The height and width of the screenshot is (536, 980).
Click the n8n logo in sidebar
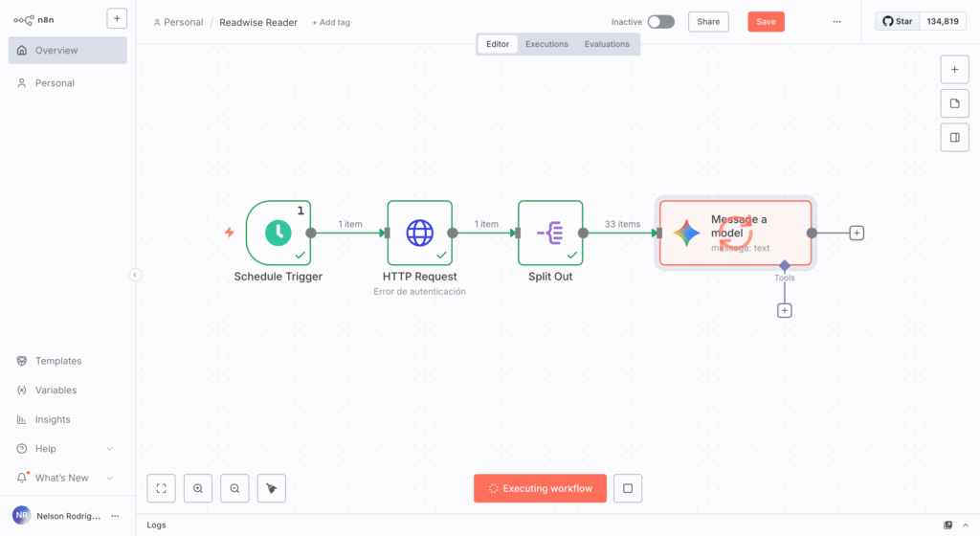click(x=33, y=20)
